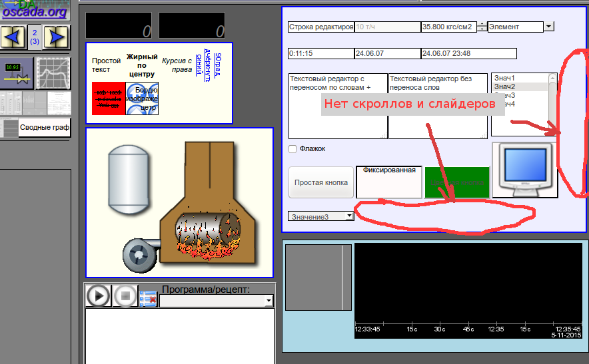589x364 pixels.
Task: Toggle the Флажок checkbox
Action: (293, 149)
